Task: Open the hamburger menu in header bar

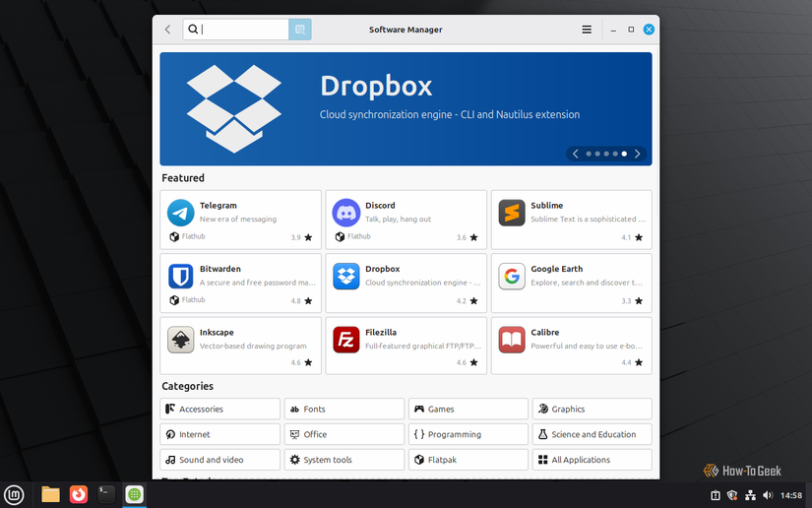Action: point(587,30)
